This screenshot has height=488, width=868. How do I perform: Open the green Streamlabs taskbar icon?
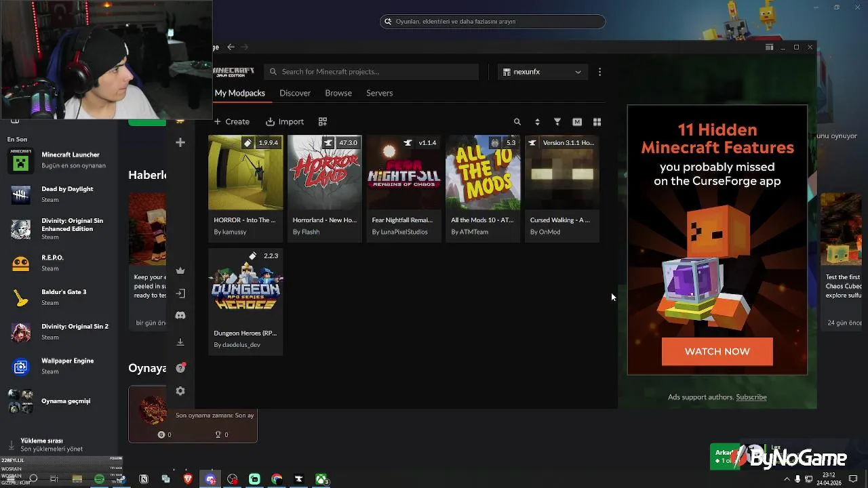pos(254,479)
